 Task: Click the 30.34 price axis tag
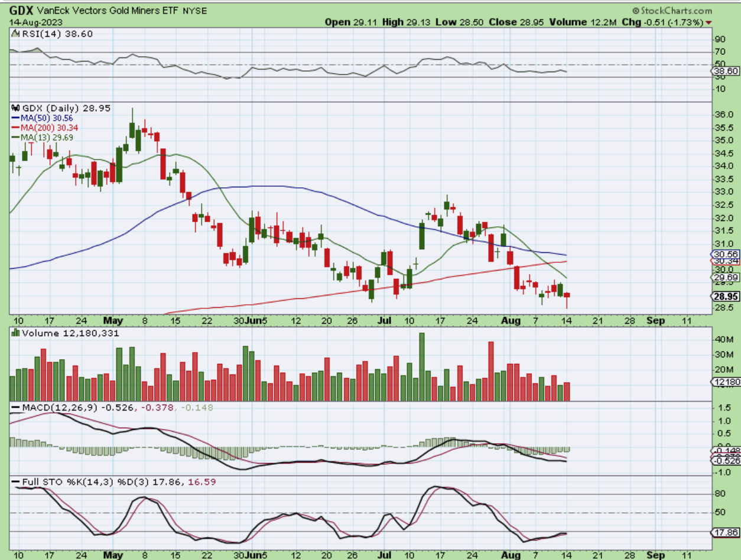[726, 261]
